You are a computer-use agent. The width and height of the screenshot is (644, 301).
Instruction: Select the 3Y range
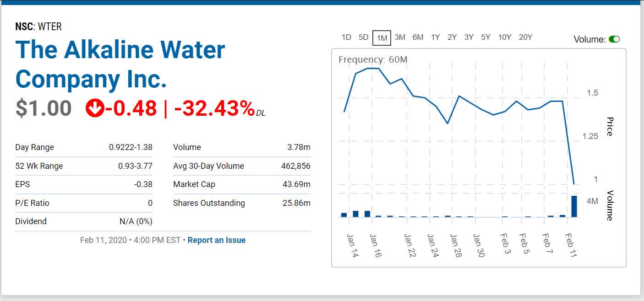(x=469, y=37)
